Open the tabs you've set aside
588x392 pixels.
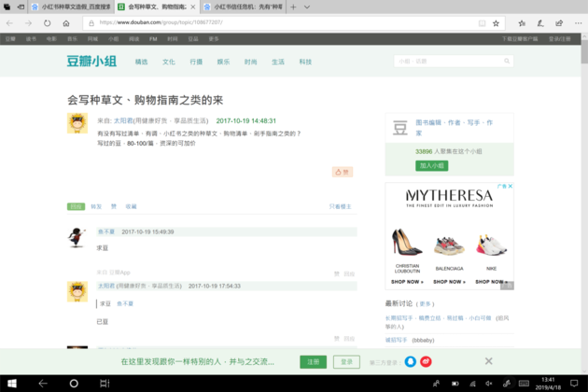(7, 7)
